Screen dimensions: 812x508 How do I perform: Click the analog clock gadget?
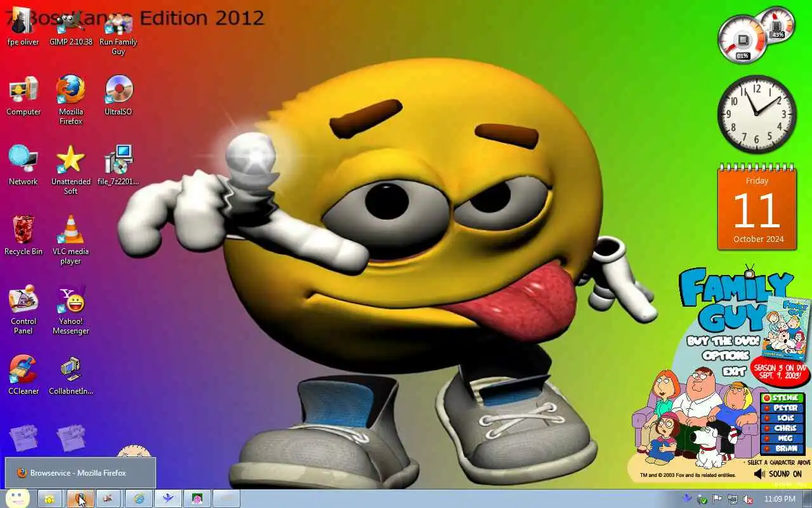757,114
